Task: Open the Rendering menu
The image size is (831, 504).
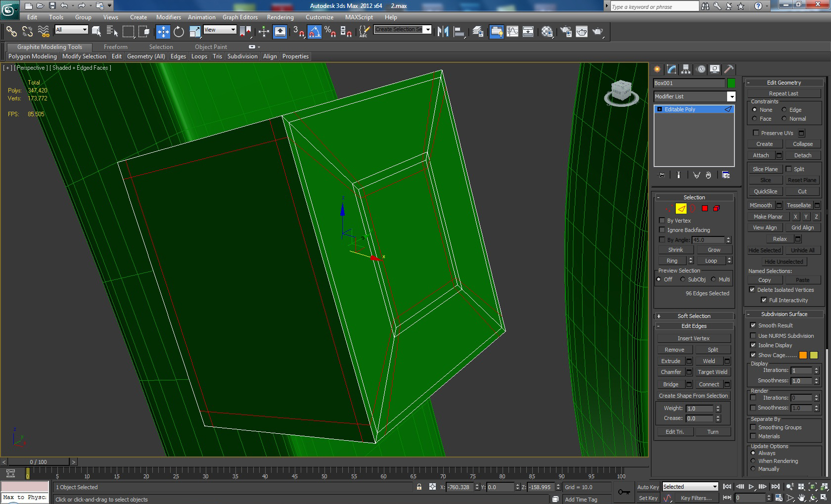Action: (280, 17)
